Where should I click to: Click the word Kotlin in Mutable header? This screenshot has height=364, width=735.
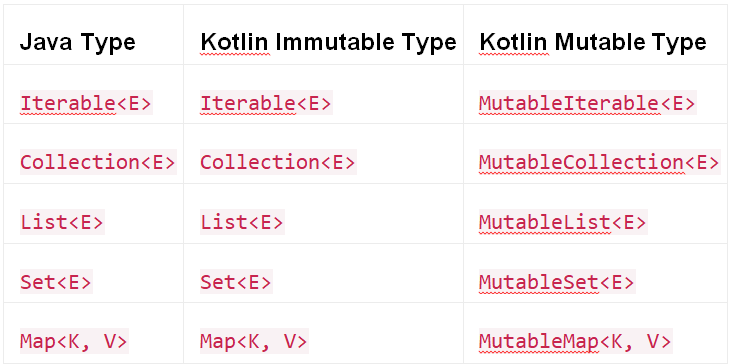click(513, 43)
